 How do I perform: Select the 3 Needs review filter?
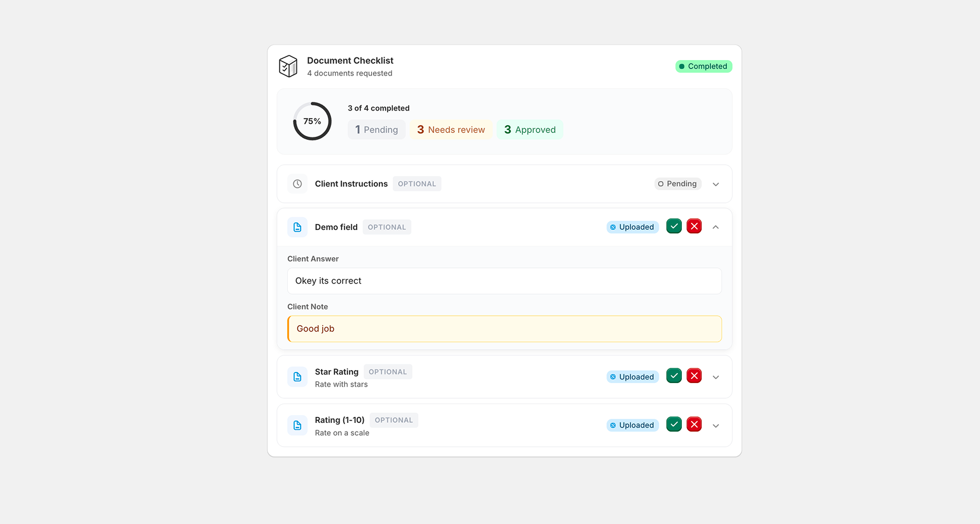(x=451, y=130)
